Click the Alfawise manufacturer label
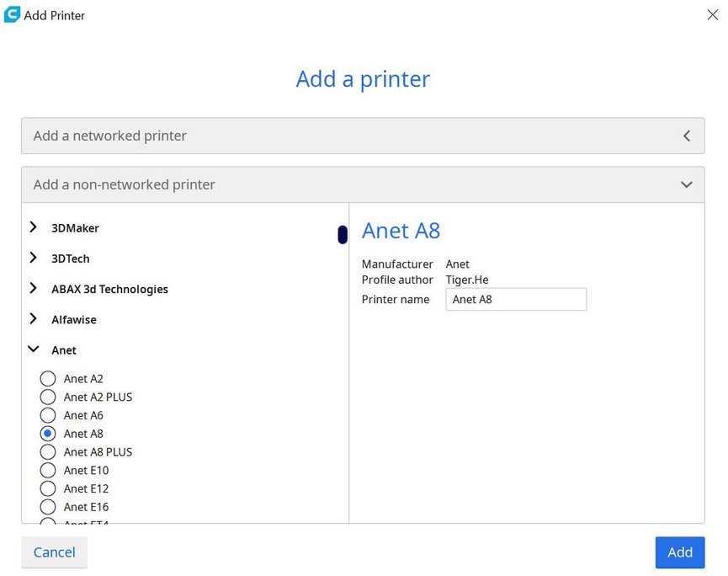The image size is (728, 576). click(74, 320)
